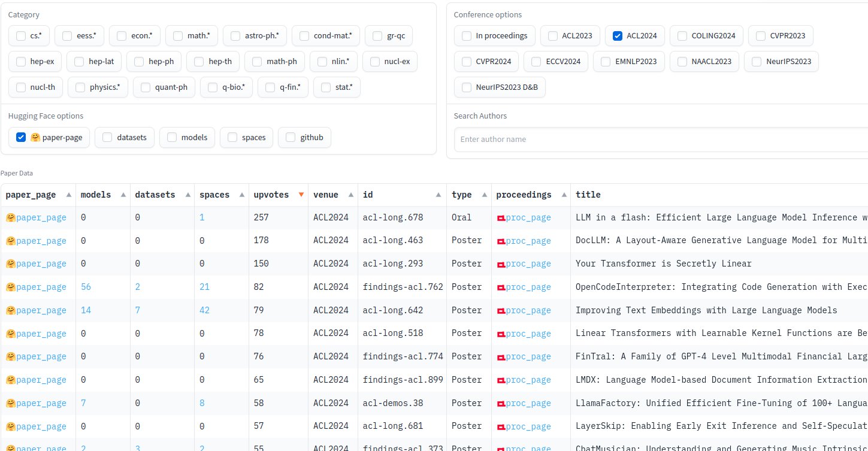Select the title Your Transformer is Secretly Linear

point(663,264)
